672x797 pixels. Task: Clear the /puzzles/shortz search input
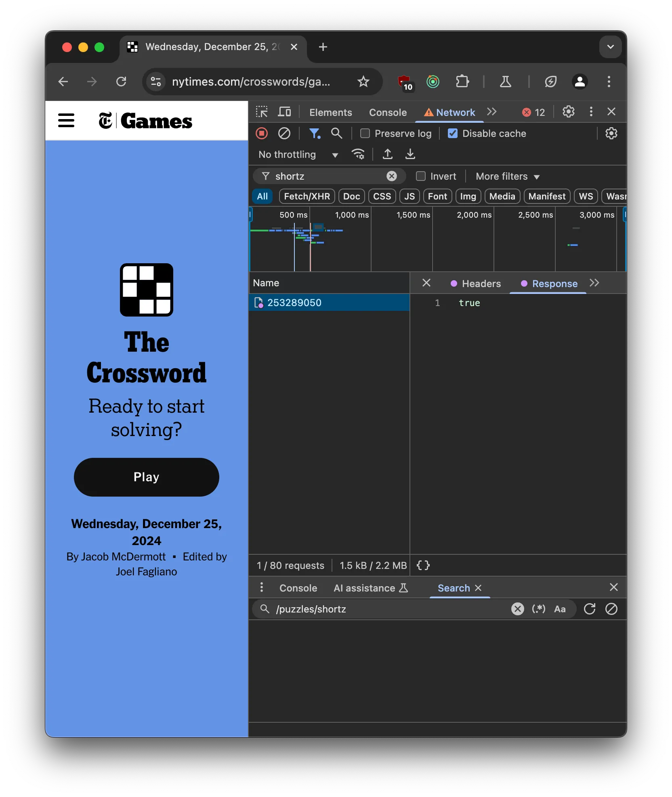518,609
